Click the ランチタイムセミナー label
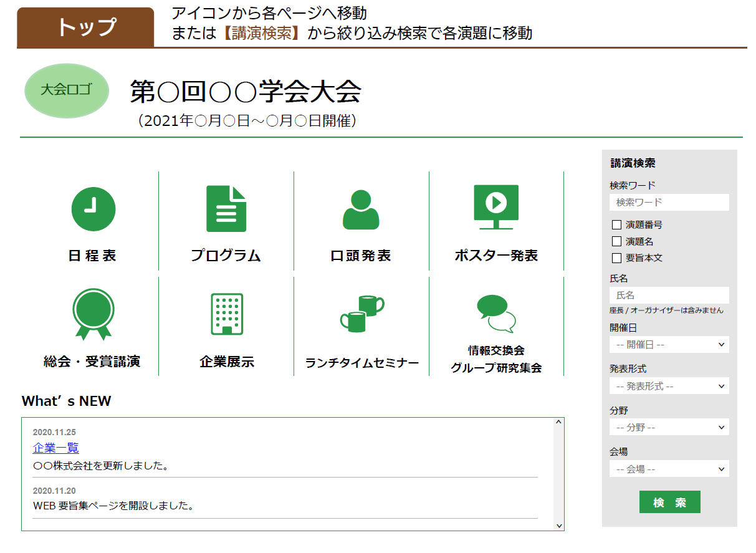Screen dimensions: 756x553 (x=362, y=363)
